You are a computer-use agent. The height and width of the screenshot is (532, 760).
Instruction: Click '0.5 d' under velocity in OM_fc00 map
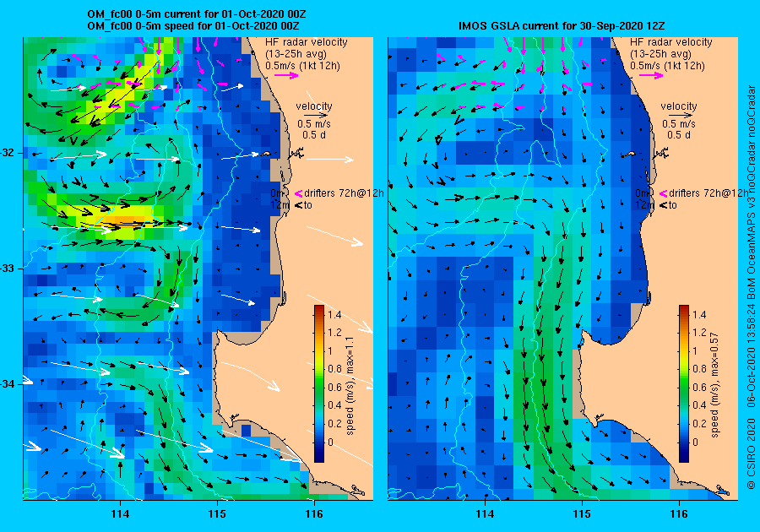[314, 135]
